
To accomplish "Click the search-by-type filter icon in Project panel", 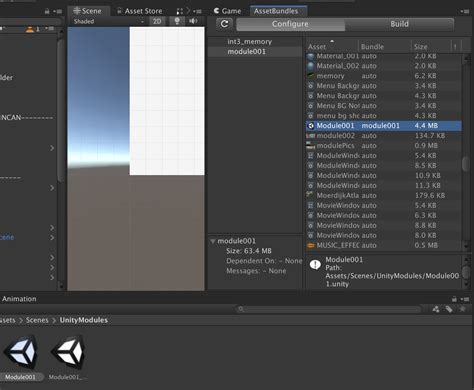I will point(436,309).
